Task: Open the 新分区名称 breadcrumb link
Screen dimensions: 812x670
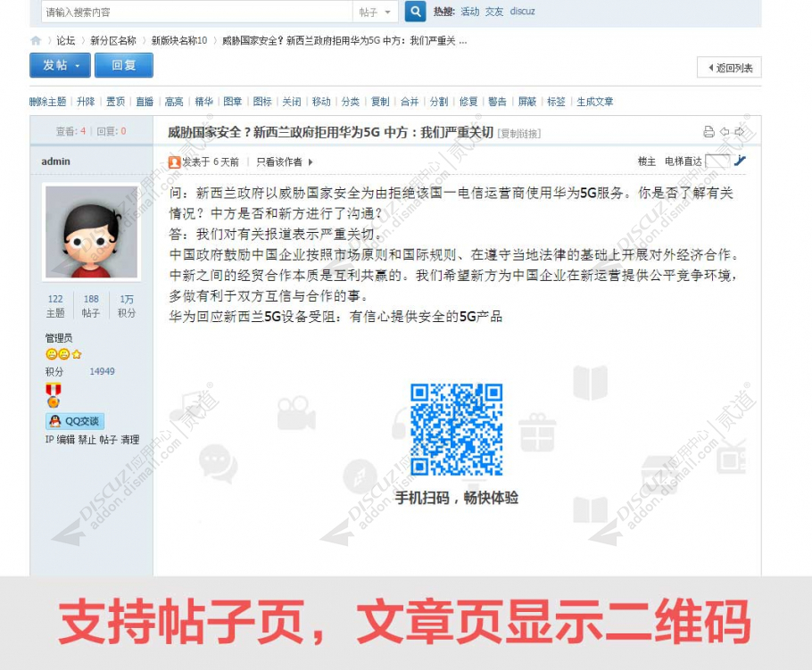Action: point(113,40)
